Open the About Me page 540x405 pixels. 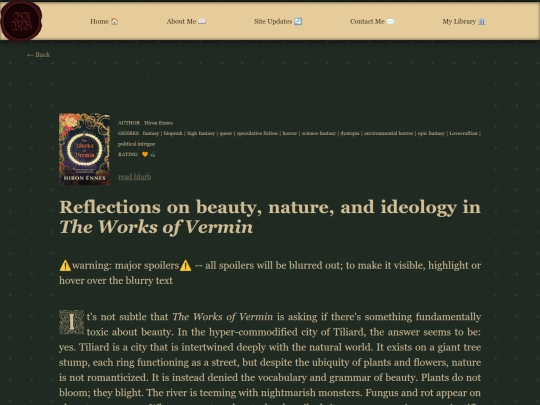click(186, 21)
